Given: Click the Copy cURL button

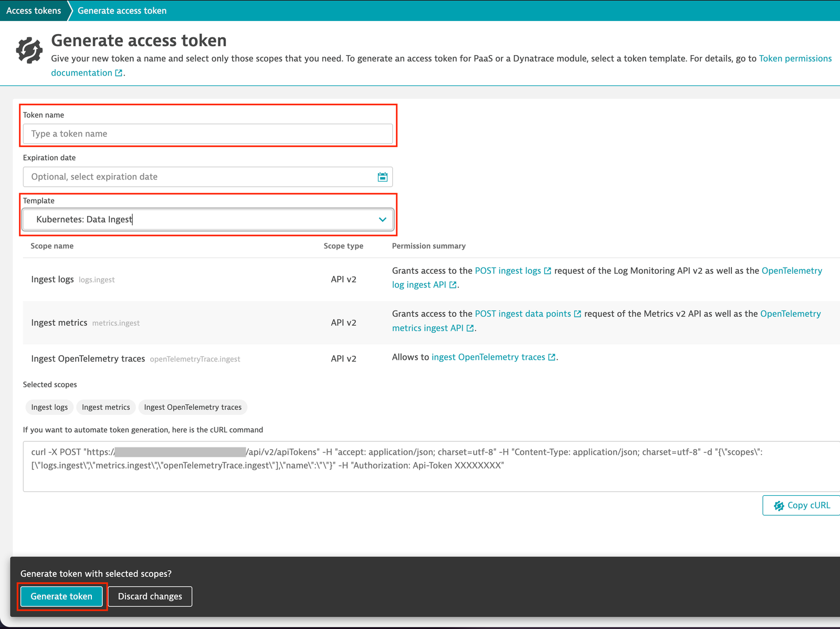Looking at the screenshot, I should click(802, 505).
